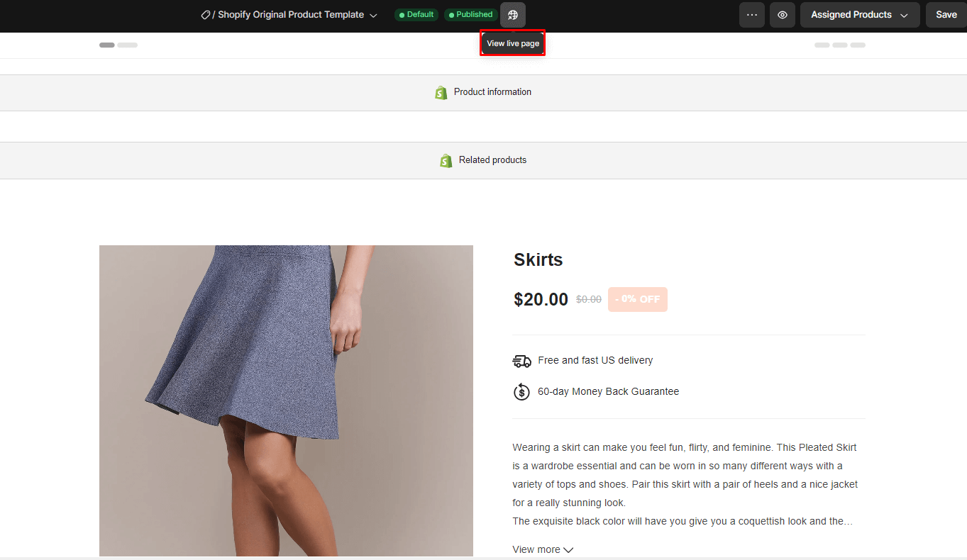Click the Shopify bag icon beside Product information
967x560 pixels.
(x=441, y=92)
